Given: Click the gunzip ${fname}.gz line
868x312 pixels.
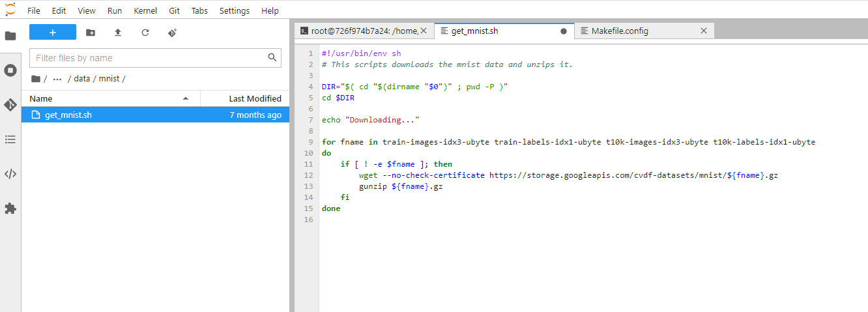Looking at the screenshot, I should (401, 186).
